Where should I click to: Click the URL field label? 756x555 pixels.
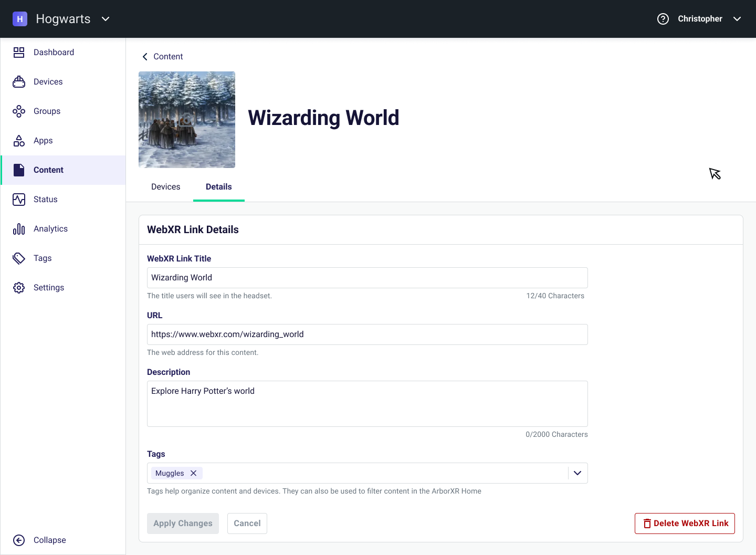pos(155,316)
